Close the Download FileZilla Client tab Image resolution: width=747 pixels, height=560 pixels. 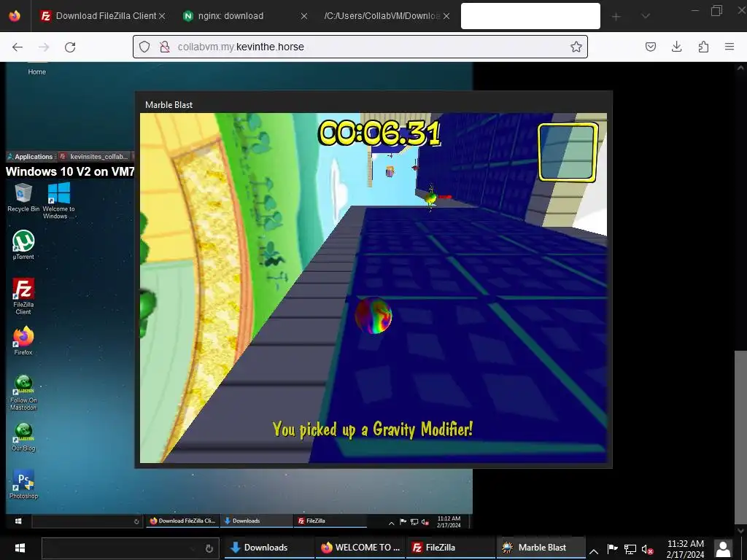point(162,16)
